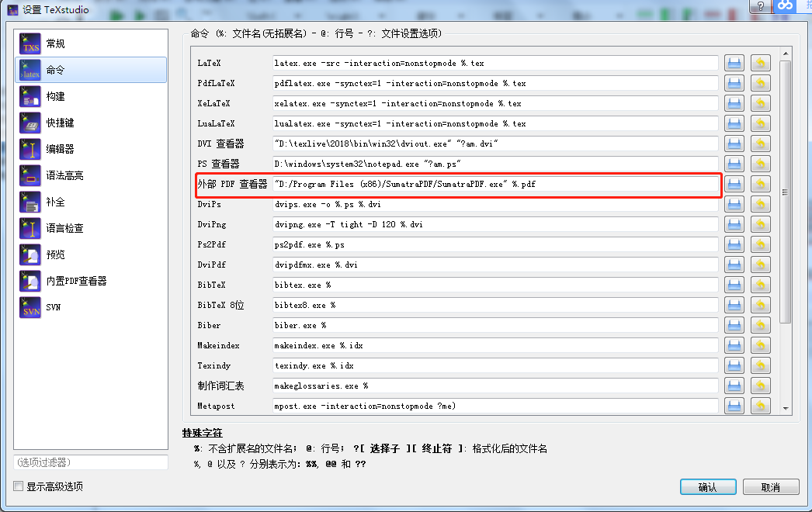The width and height of the screenshot is (812, 512).
Task: Open help via question mark button
Action: coord(760,6)
